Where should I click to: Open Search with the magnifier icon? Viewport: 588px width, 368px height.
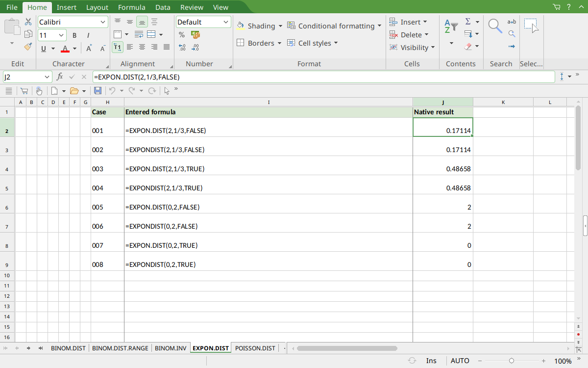tap(495, 26)
